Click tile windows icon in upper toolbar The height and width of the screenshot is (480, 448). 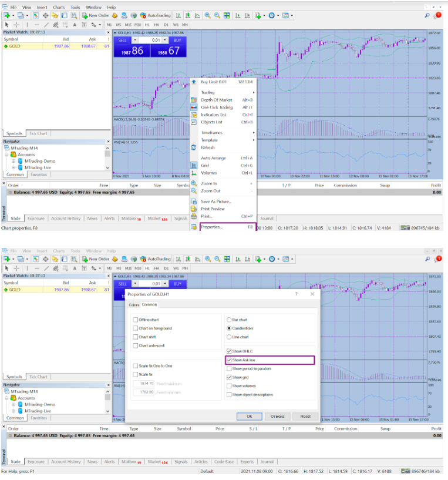(227, 15)
